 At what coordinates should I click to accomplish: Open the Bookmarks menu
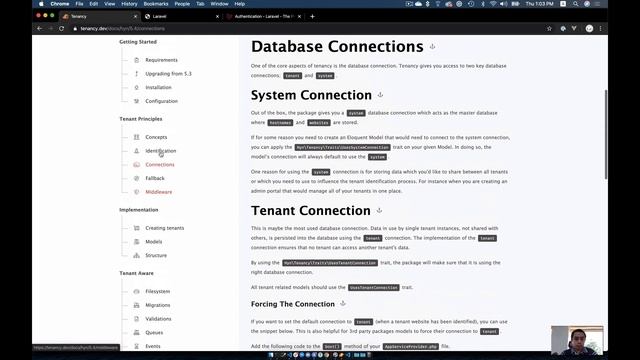point(156,4)
